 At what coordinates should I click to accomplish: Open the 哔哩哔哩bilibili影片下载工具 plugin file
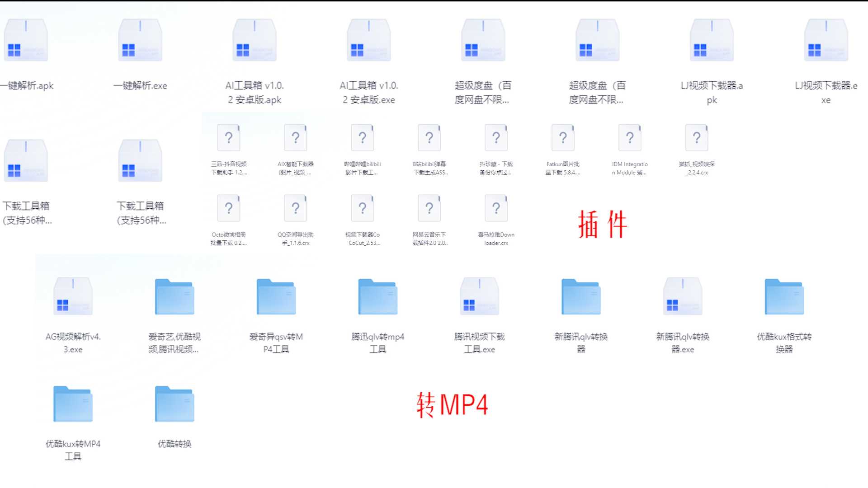click(363, 138)
